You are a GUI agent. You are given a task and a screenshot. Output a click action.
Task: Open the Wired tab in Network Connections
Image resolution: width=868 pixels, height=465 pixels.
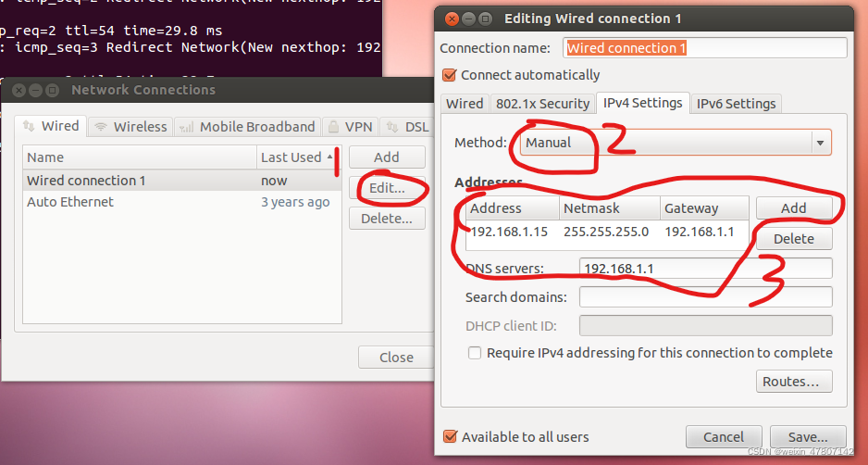51,126
